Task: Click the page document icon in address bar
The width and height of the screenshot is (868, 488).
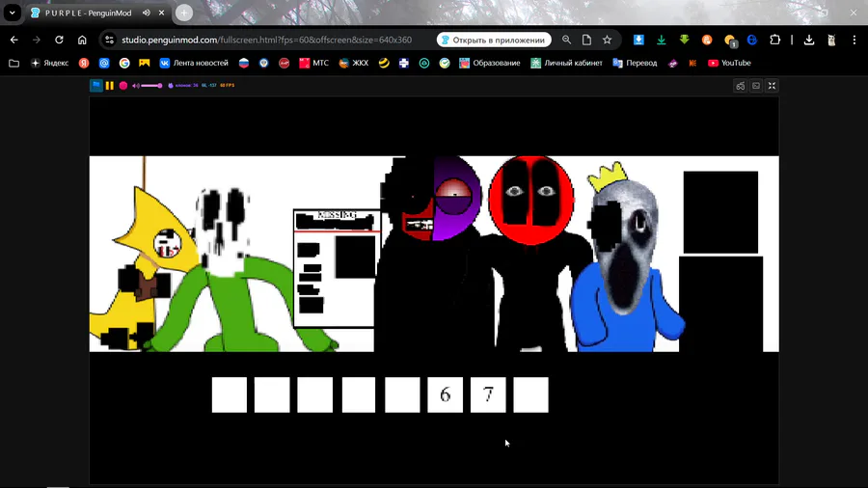Action: [x=586, y=40]
